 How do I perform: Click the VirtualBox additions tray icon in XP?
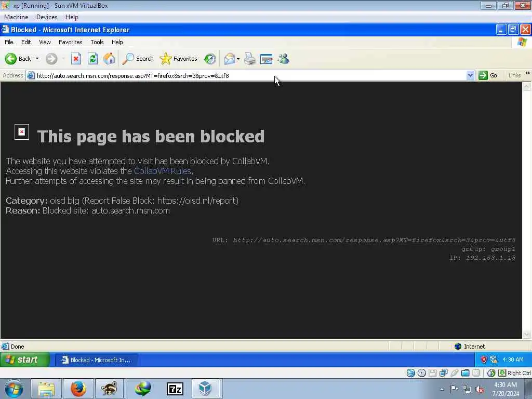pos(494,360)
